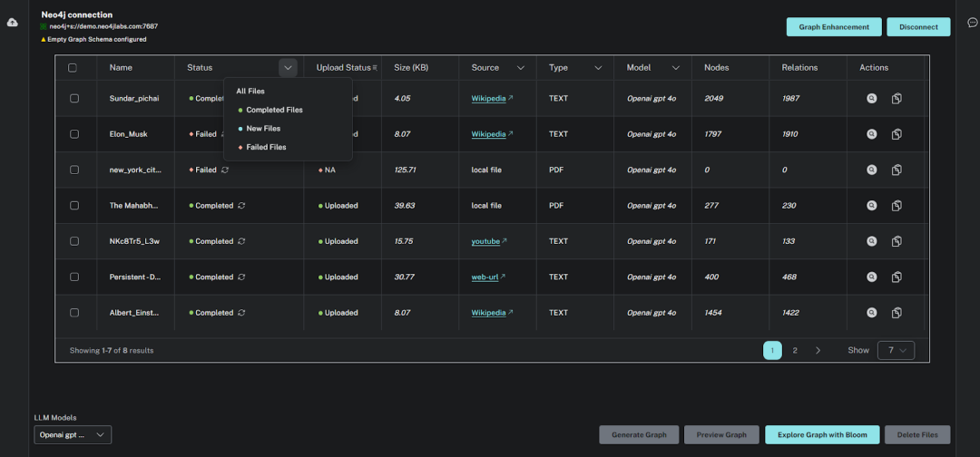The height and width of the screenshot is (457, 980).
Task: Select Failed Files filter option
Action: click(x=266, y=147)
